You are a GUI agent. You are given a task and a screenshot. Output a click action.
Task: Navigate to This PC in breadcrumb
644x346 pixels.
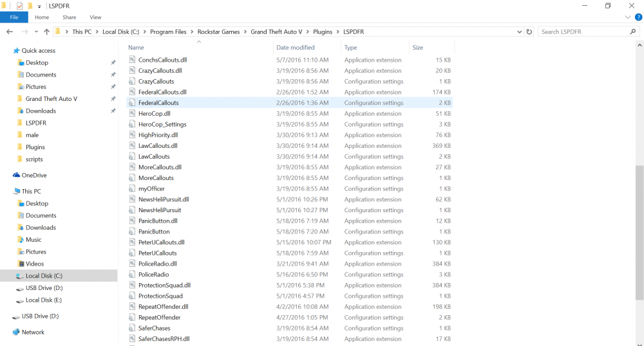[82, 32]
